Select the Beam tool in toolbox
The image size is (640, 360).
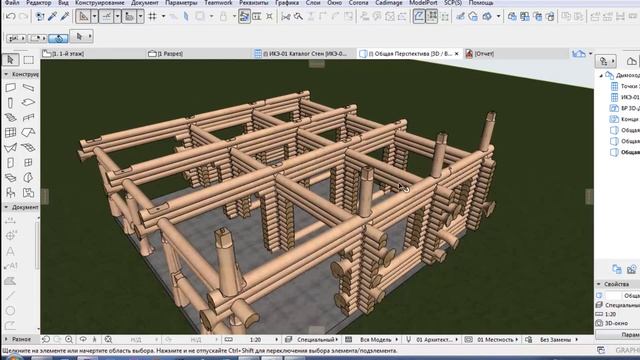pyautogui.click(x=28, y=87)
